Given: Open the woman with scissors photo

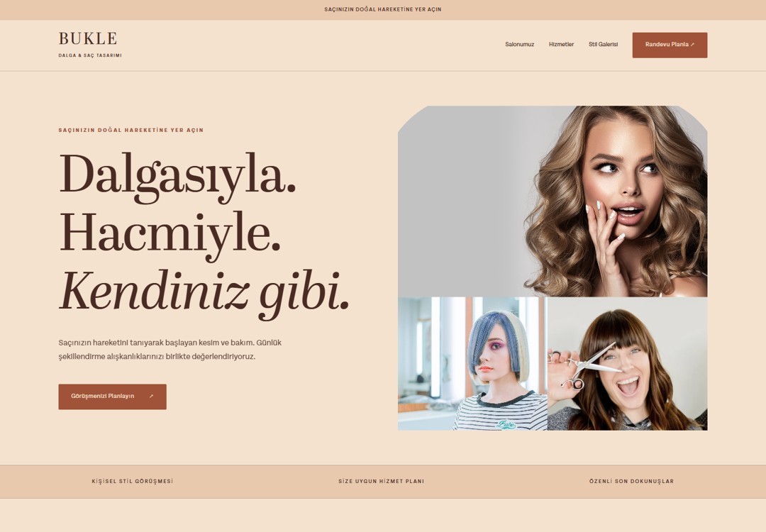Looking at the screenshot, I should 627,364.
